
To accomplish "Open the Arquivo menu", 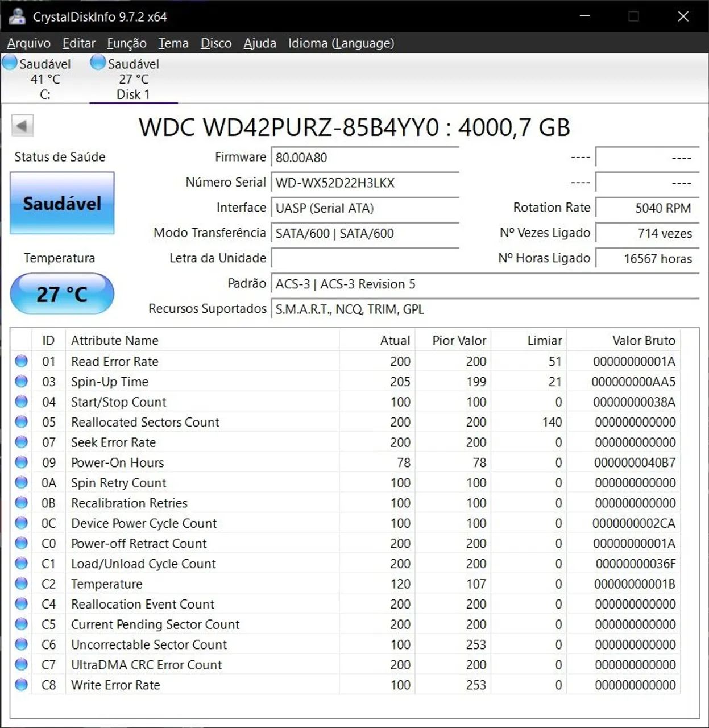I will (x=28, y=43).
